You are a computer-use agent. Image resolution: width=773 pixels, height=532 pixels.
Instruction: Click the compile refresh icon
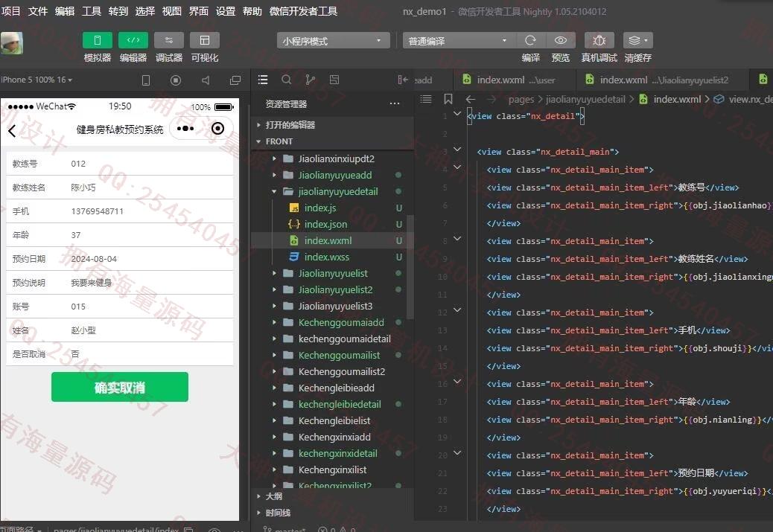pyautogui.click(x=530, y=40)
